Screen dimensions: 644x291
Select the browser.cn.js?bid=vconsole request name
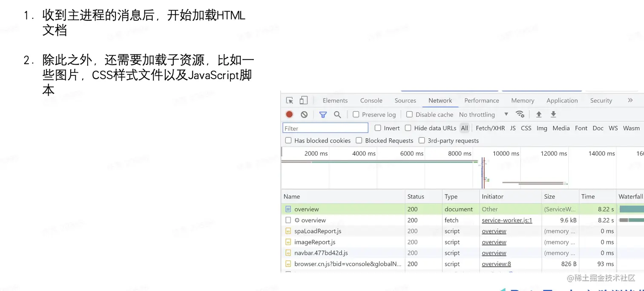[348, 264]
